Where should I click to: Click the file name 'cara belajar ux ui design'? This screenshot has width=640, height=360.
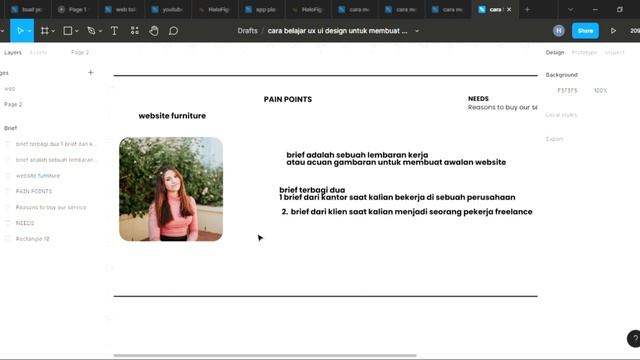pos(337,31)
